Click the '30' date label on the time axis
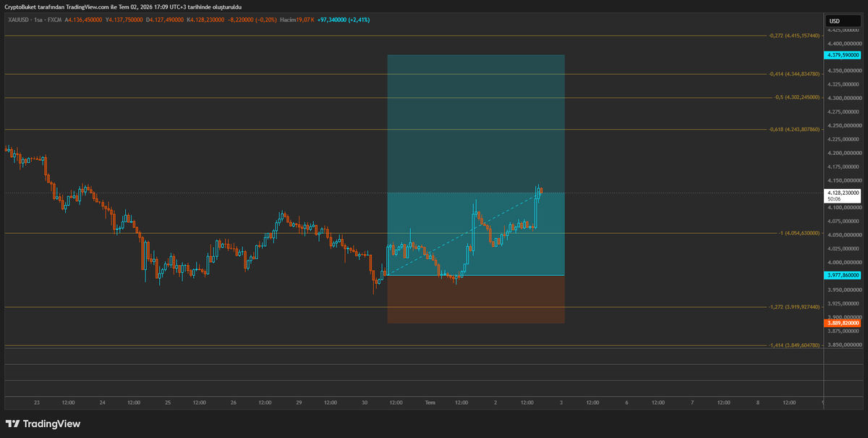The image size is (868, 438). (x=365, y=402)
